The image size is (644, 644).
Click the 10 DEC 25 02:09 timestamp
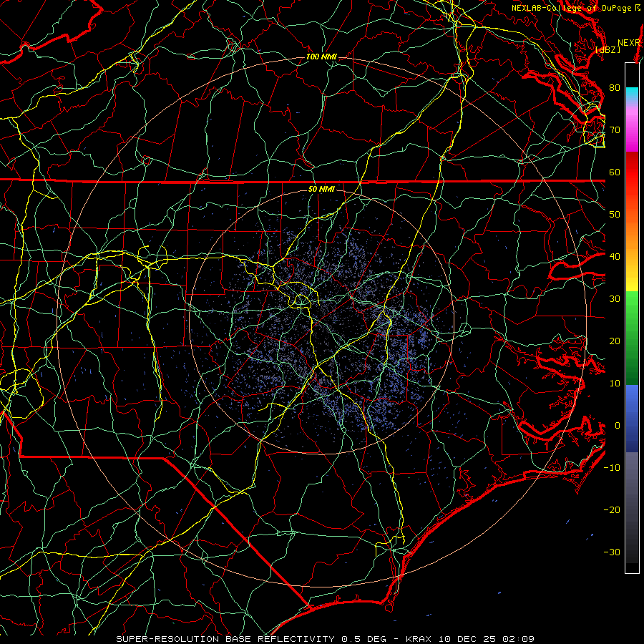[x=485, y=639]
